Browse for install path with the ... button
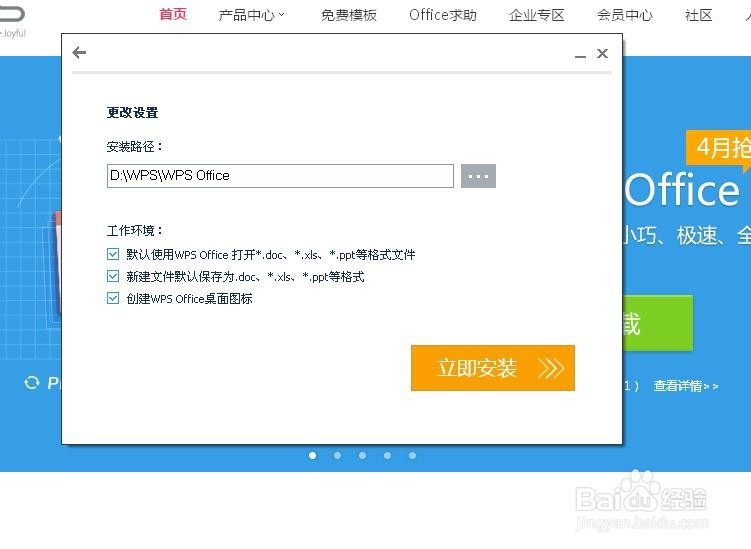This screenshot has width=751, height=549. point(478,176)
